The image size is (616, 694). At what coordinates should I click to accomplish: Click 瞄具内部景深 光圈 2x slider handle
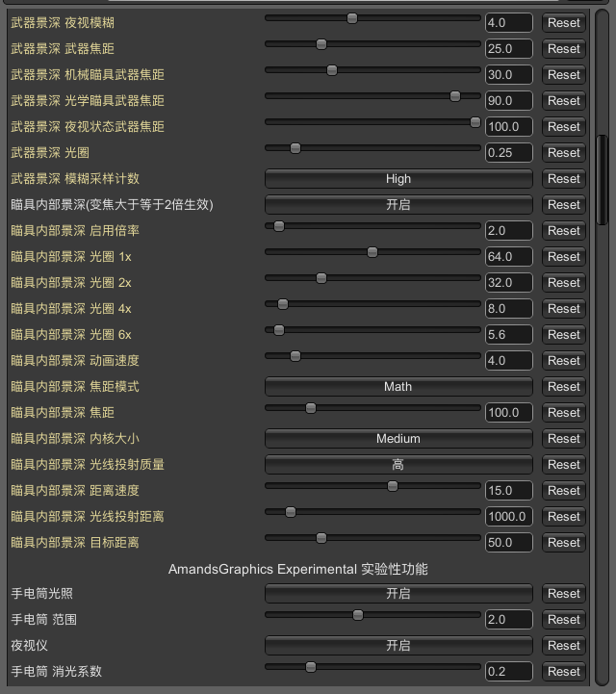point(321,278)
